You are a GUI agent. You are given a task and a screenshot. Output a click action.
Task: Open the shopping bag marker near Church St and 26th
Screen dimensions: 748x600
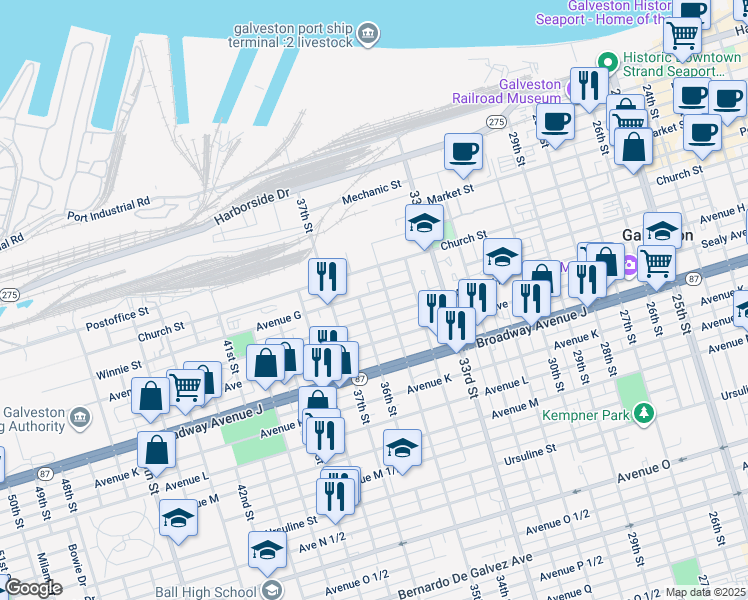pos(634,146)
